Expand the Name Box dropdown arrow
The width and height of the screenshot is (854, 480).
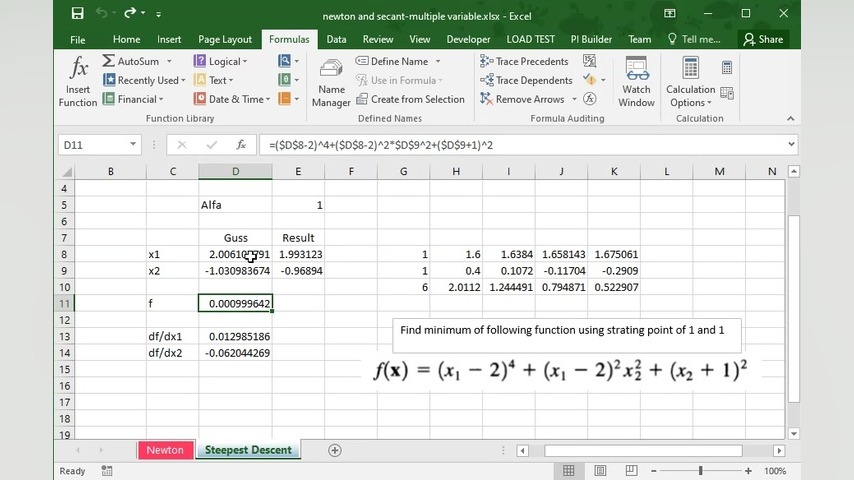132,145
